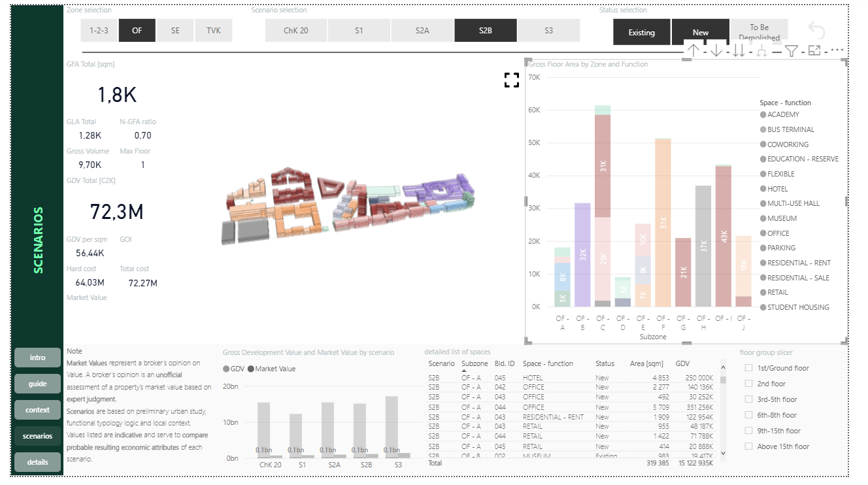
Task: Open the visual filters funnel icon
Action: [792, 50]
